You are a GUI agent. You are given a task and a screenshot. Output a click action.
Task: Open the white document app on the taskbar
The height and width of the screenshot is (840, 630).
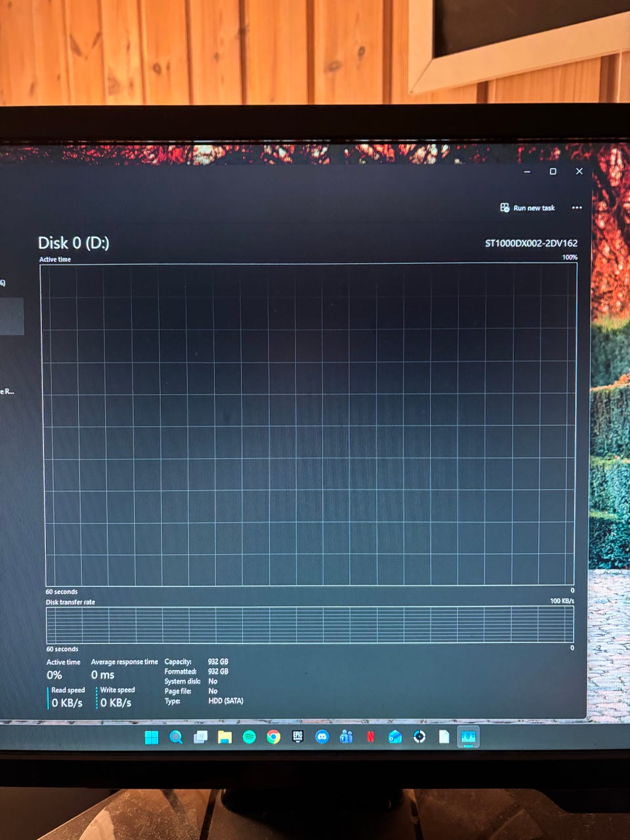point(444,737)
